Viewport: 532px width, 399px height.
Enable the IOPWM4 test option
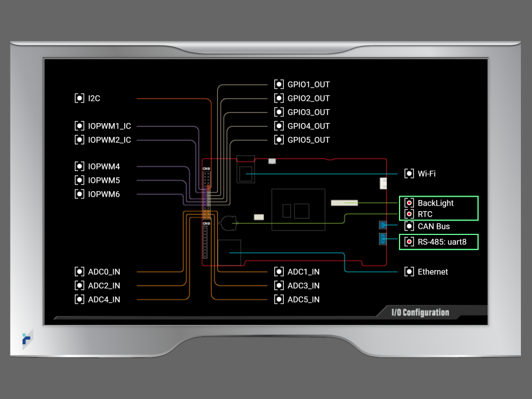pyautogui.click(x=79, y=167)
